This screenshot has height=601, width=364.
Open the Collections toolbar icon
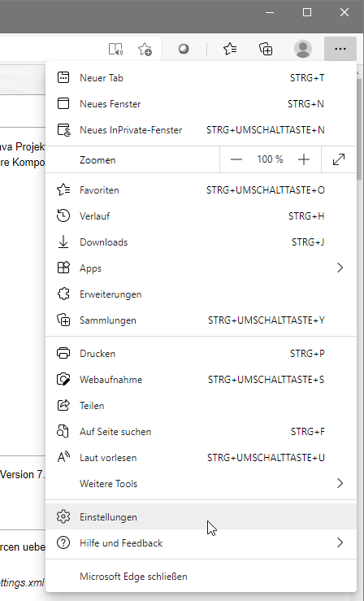click(266, 49)
